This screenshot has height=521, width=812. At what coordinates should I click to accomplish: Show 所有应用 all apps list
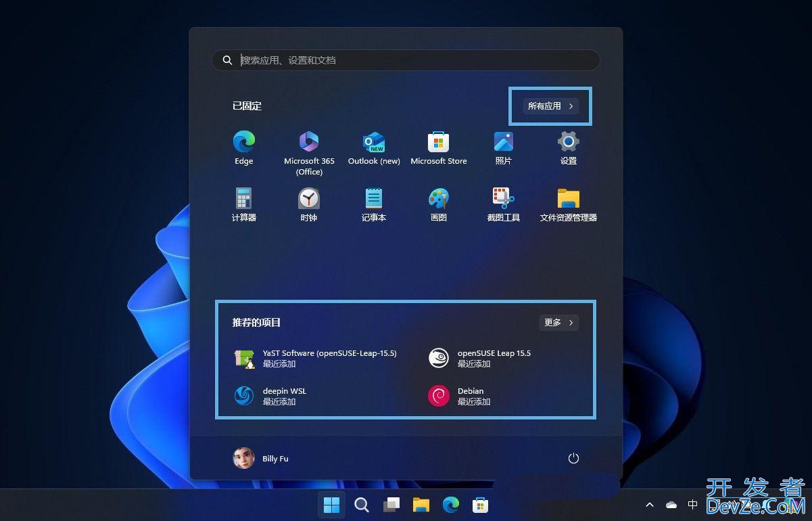[551, 106]
